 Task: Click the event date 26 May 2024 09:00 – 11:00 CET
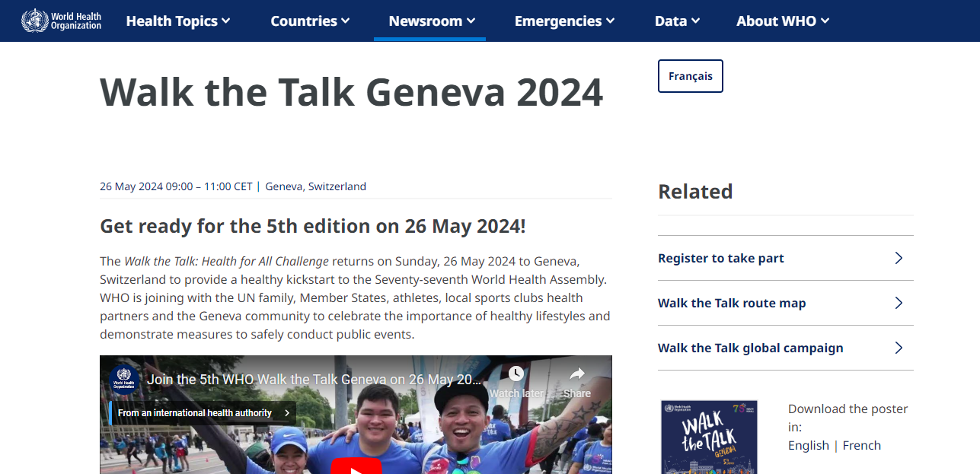click(x=176, y=186)
